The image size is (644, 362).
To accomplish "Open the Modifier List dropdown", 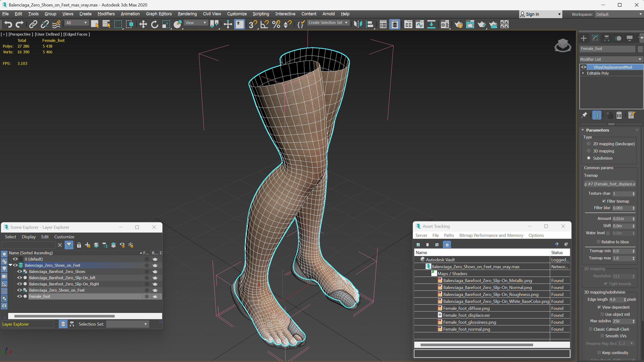I will 611,59.
